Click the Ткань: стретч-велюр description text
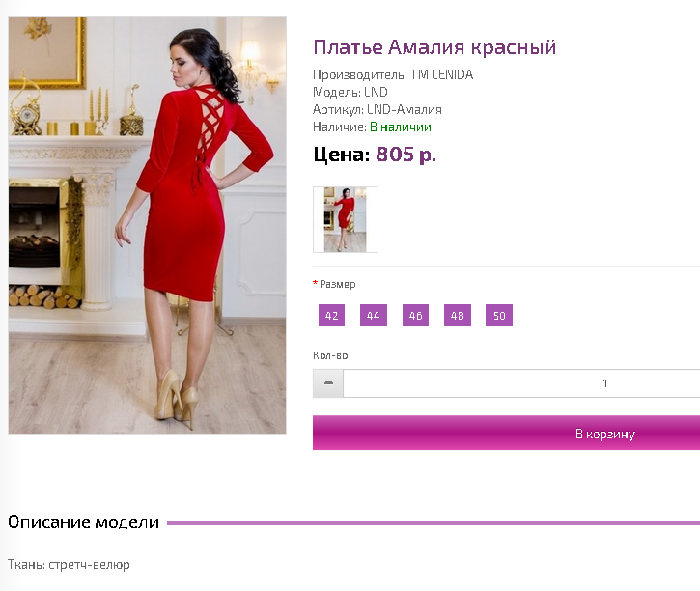The image size is (700, 591). (x=69, y=565)
